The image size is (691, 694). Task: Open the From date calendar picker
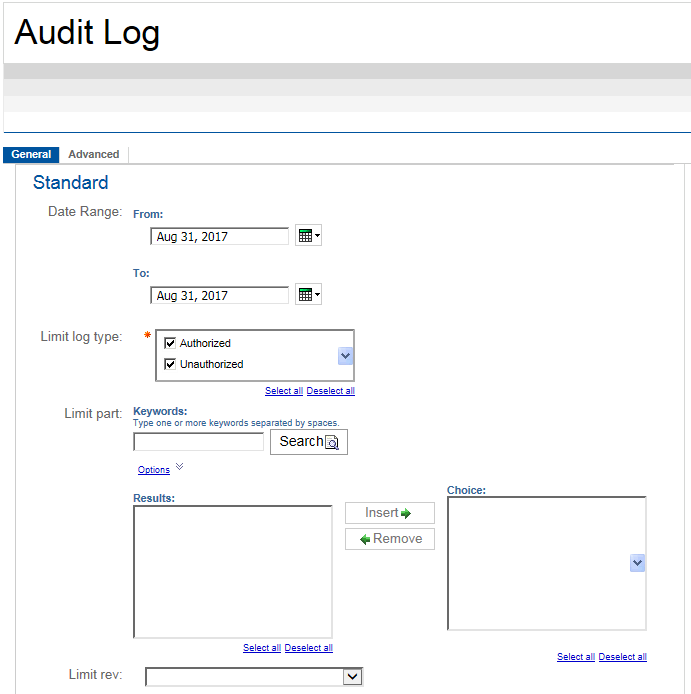pyautogui.click(x=308, y=236)
